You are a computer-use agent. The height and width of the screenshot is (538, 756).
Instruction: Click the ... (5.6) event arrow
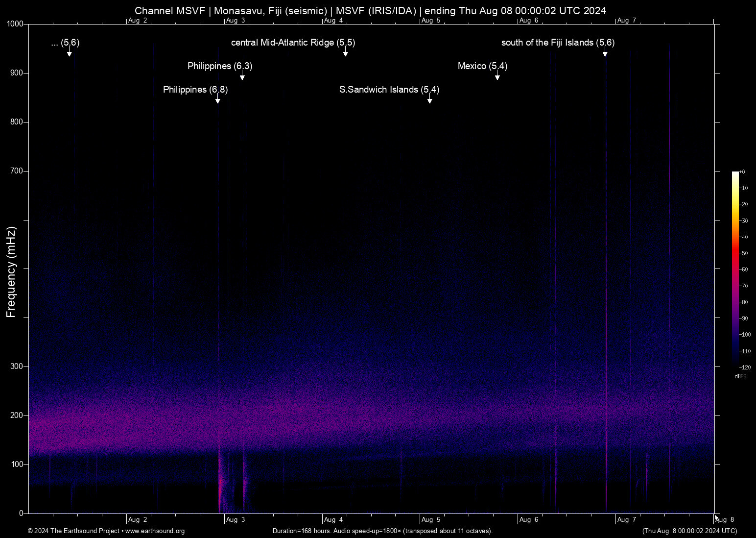click(70, 52)
